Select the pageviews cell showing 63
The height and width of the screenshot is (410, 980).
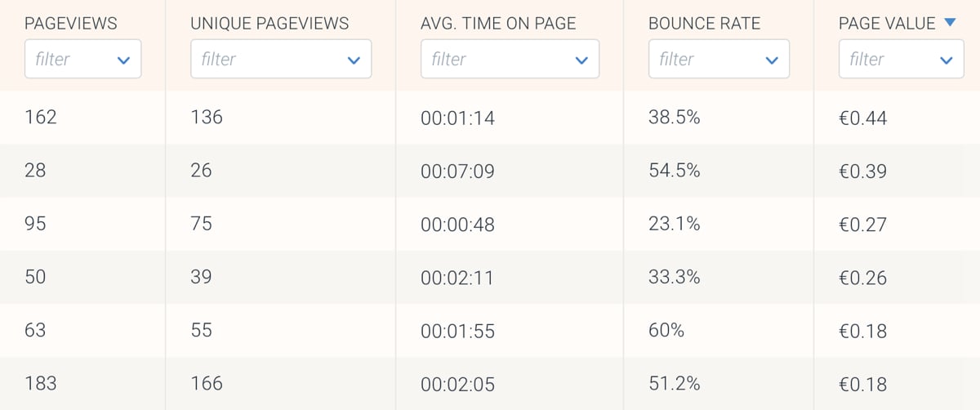pyautogui.click(x=36, y=330)
